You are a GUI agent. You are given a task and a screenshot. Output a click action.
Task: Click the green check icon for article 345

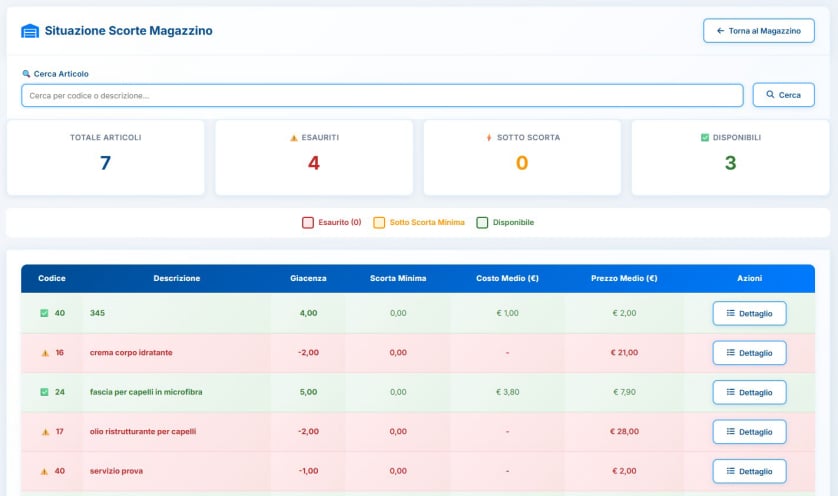tap(44, 313)
